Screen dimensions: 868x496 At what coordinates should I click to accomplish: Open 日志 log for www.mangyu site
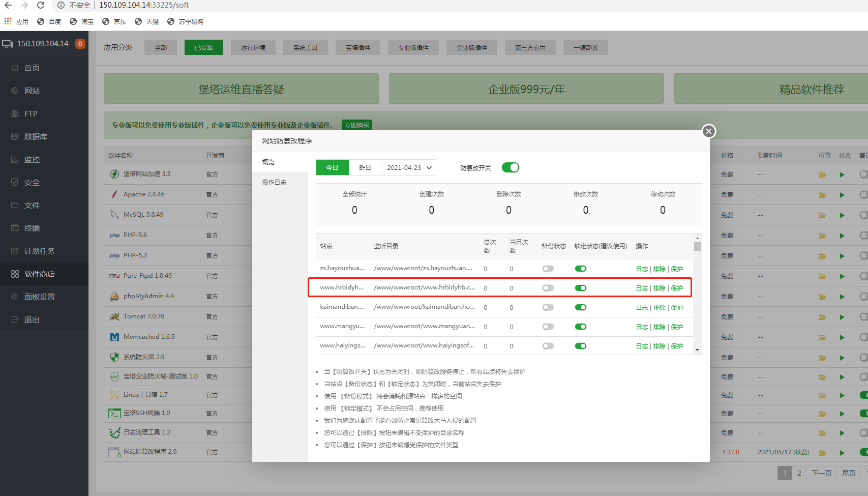(x=642, y=327)
